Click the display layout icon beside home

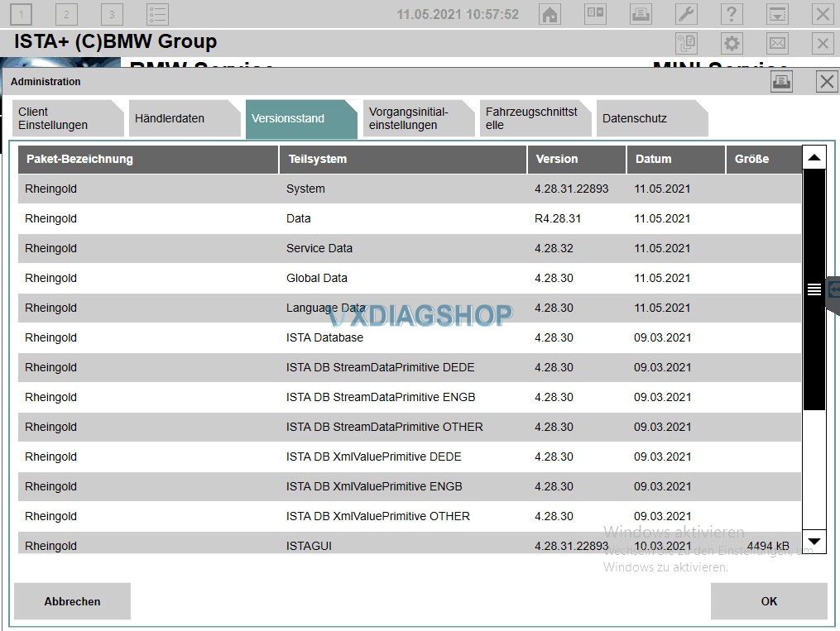595,14
